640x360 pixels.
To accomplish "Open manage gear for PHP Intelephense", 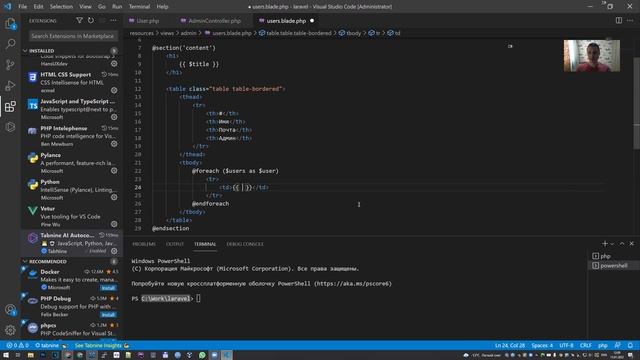I will click(114, 144).
